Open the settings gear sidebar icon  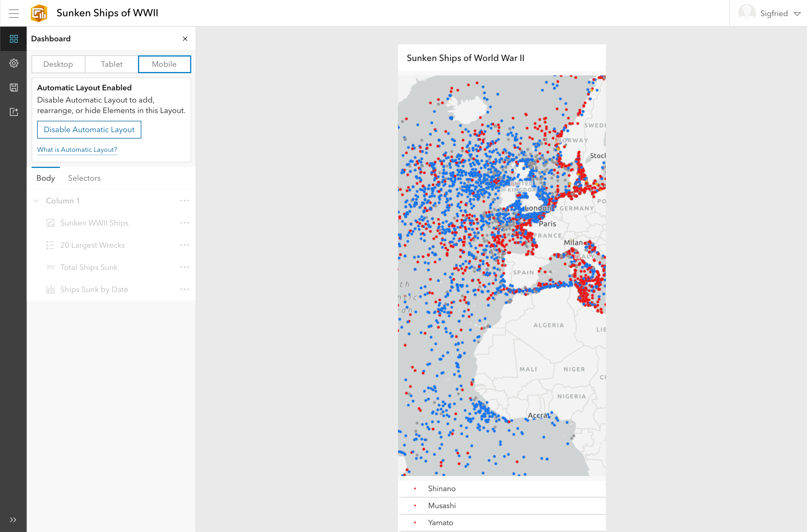[13, 63]
